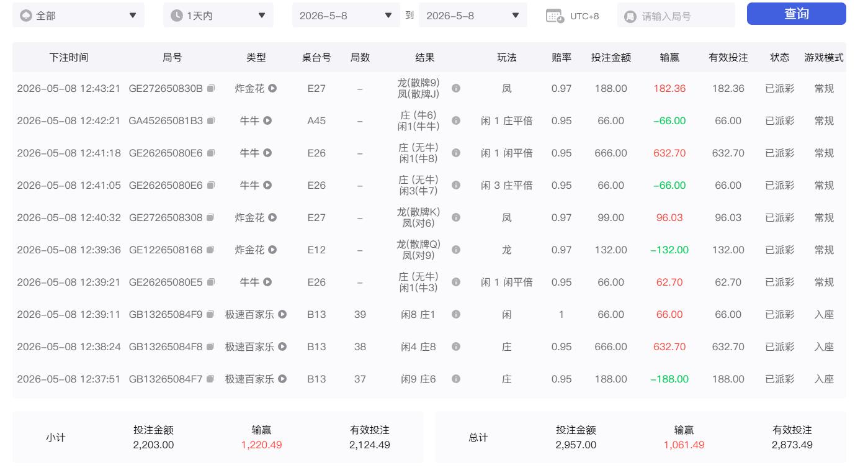Click the 类型 column header
868x475 pixels.
coord(256,58)
